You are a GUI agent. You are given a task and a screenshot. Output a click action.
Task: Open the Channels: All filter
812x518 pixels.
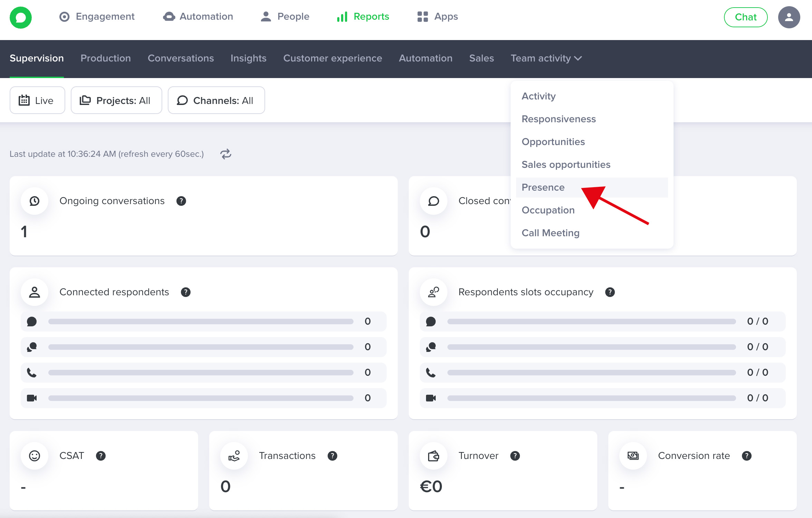click(x=216, y=100)
